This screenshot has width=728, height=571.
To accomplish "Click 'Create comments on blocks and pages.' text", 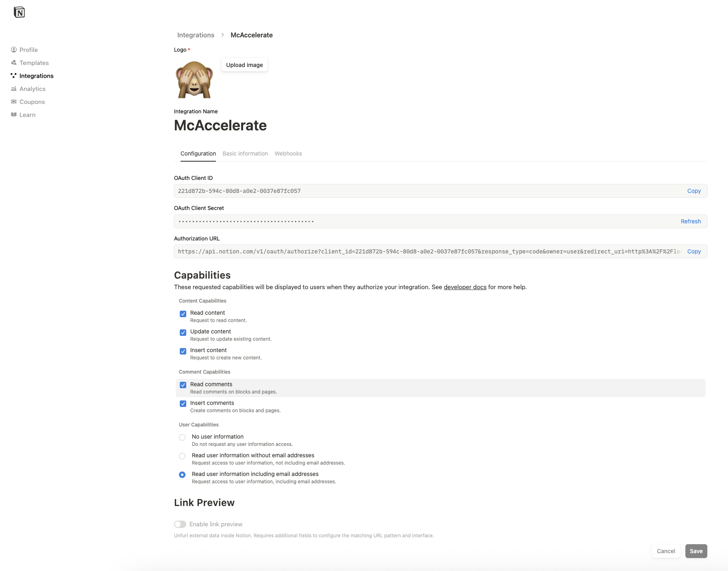I will (235, 411).
